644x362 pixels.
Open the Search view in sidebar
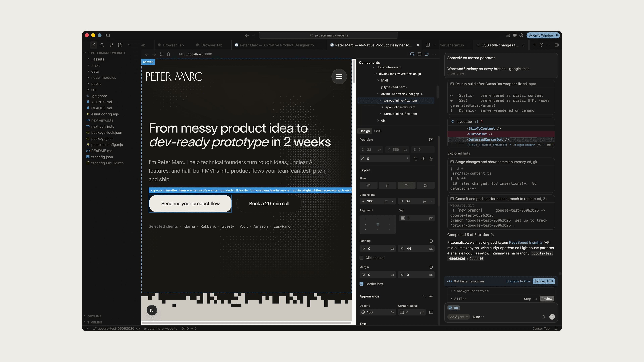pyautogui.click(x=102, y=45)
